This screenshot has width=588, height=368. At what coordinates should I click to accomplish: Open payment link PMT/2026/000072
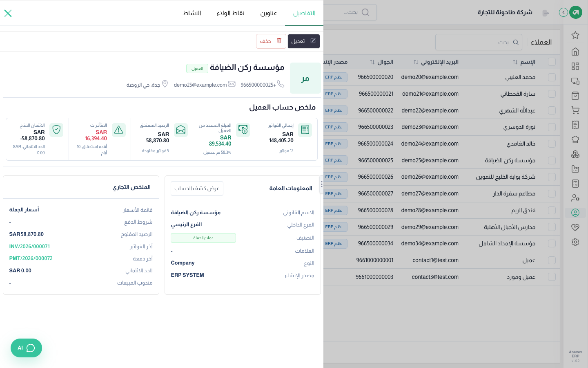[x=31, y=258]
